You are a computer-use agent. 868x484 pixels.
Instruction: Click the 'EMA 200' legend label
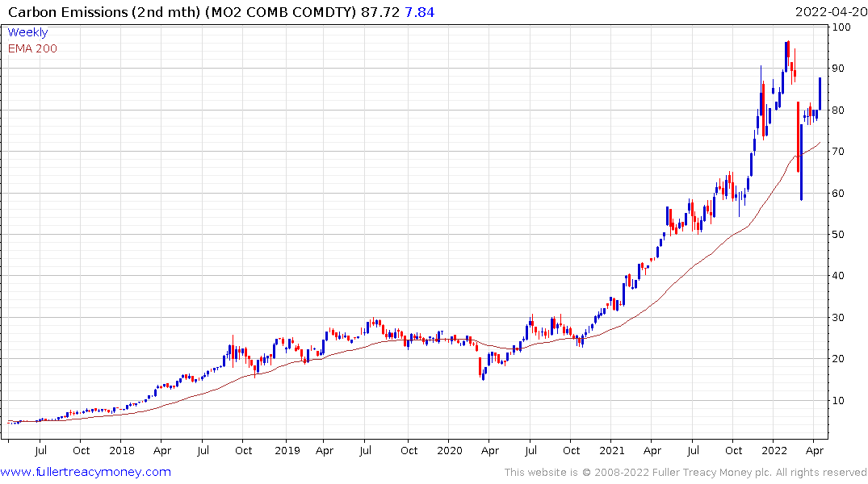coord(32,48)
